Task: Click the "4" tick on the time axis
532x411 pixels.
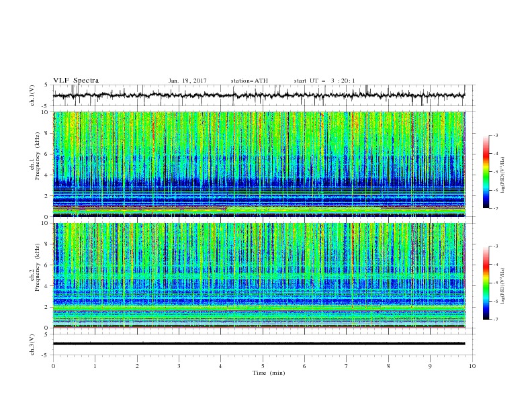Action: [x=220, y=366]
